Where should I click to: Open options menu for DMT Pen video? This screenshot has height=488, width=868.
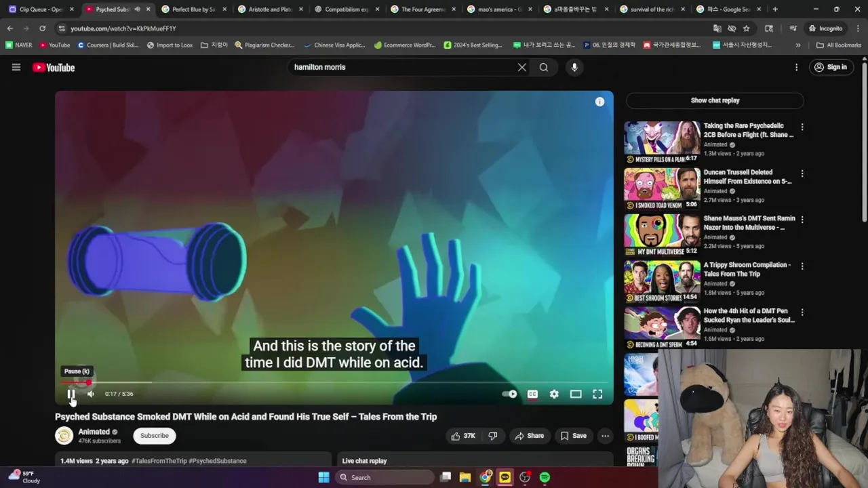(802, 312)
